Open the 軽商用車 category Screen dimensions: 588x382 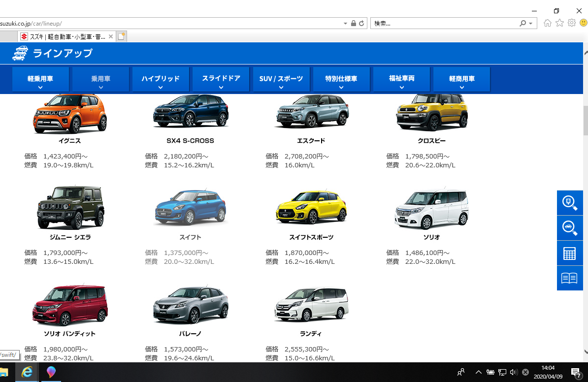pos(461,79)
